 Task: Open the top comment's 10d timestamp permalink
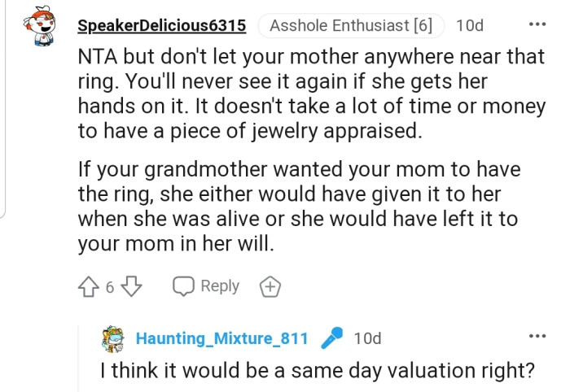469,26
